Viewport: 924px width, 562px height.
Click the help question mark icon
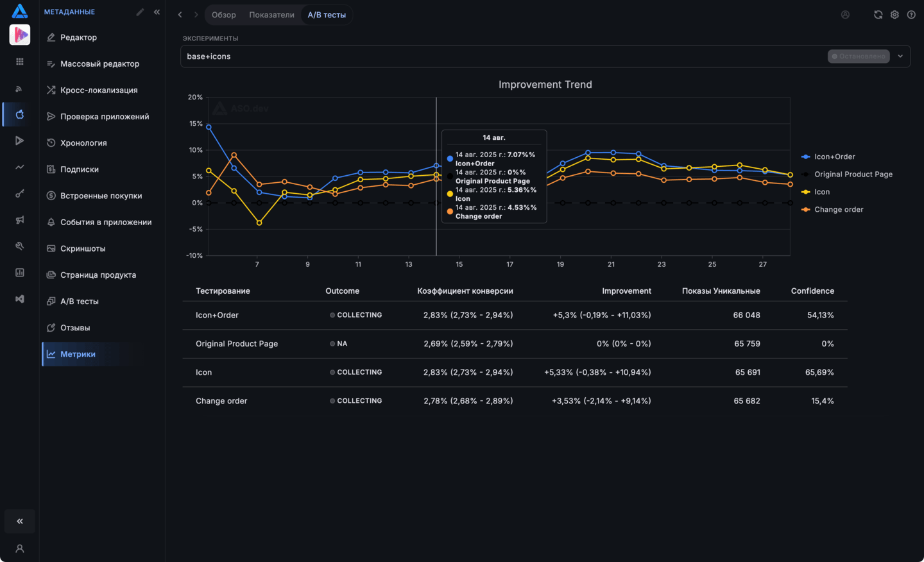point(911,15)
